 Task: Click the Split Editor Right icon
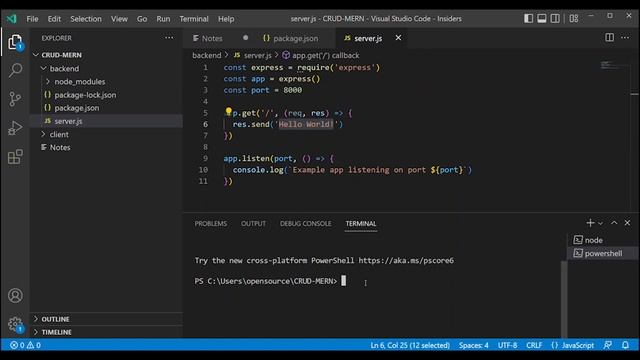(609, 38)
